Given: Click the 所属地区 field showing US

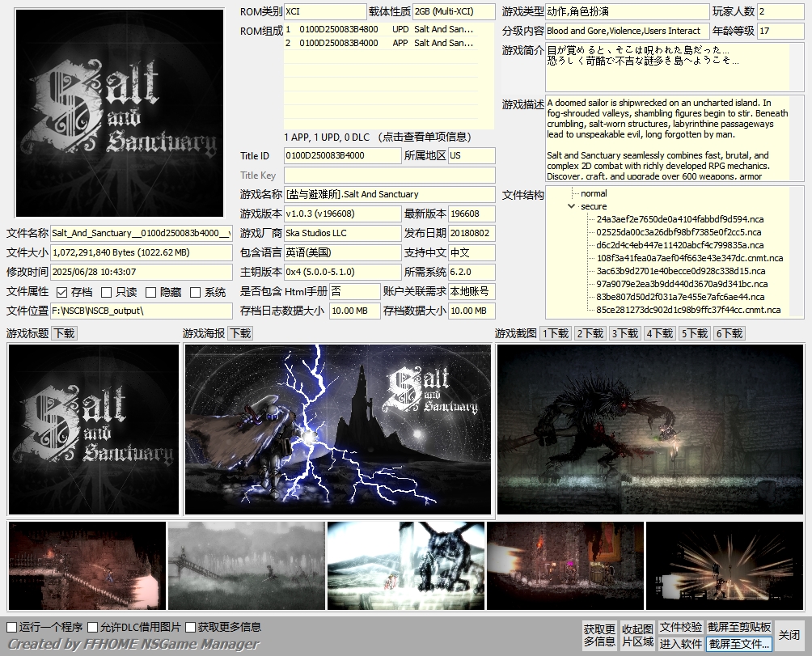Looking at the screenshot, I should [x=472, y=156].
